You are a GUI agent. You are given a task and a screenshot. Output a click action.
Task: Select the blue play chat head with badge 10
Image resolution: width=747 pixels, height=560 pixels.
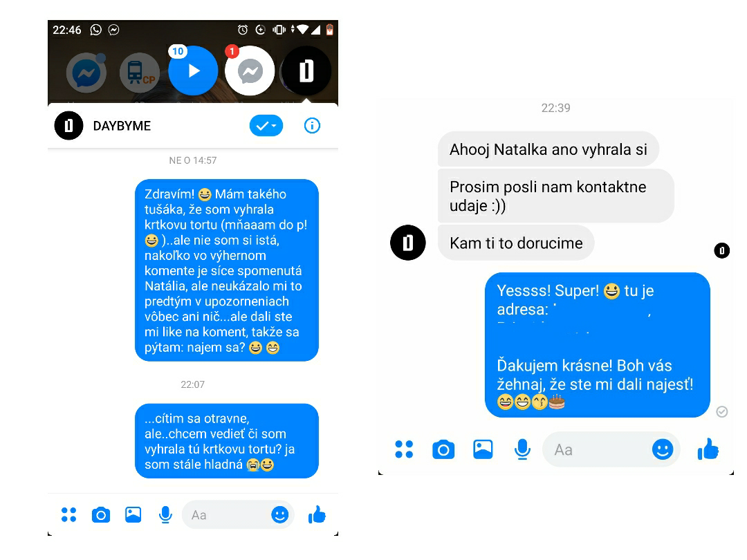click(193, 71)
